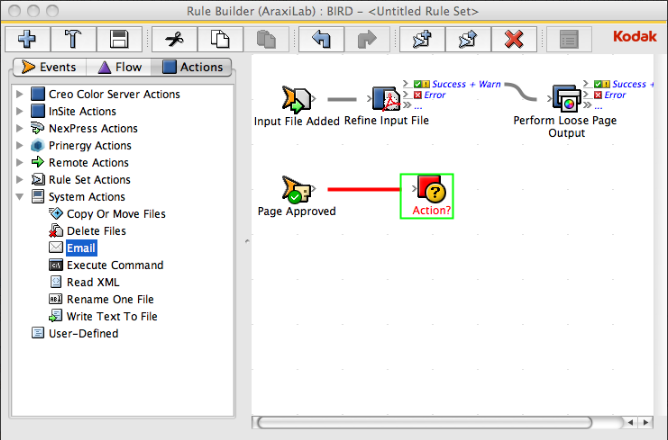Cut selection using the scissors icon
The width and height of the screenshot is (668, 440).
coord(173,39)
